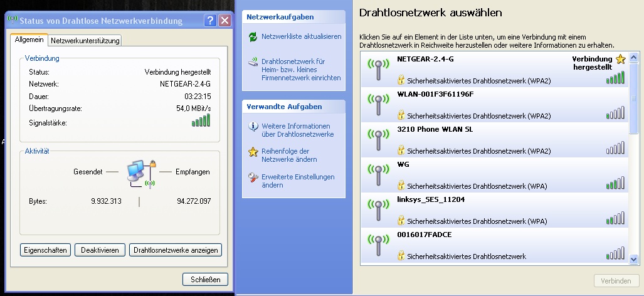Screen dimensions: 644x296
Task: Select the Allgemein tab
Action: tap(29, 40)
